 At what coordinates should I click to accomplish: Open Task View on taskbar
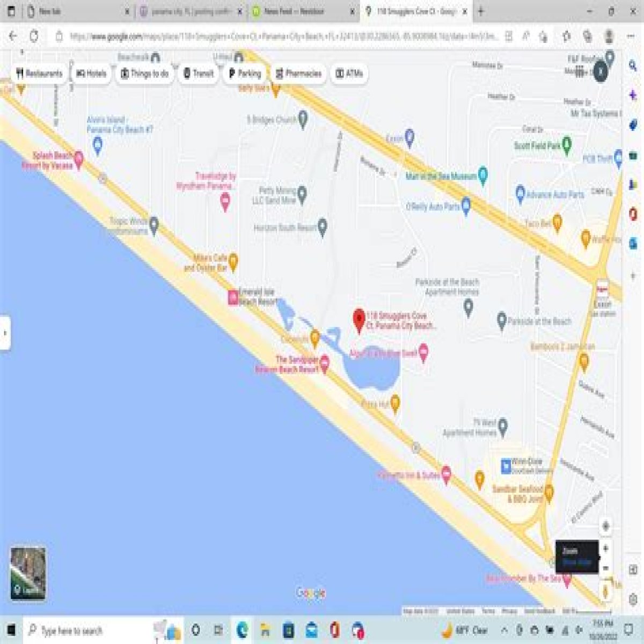coord(218,630)
